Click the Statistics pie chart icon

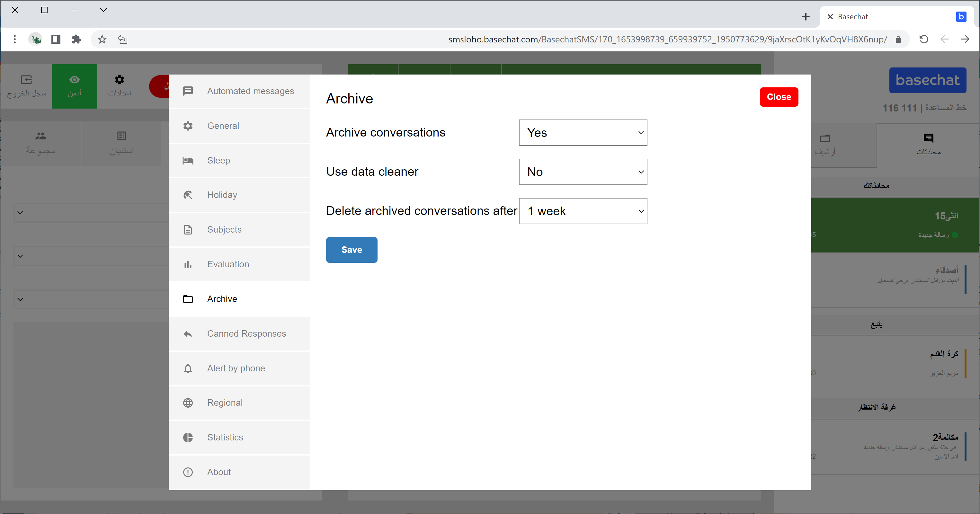(x=188, y=438)
